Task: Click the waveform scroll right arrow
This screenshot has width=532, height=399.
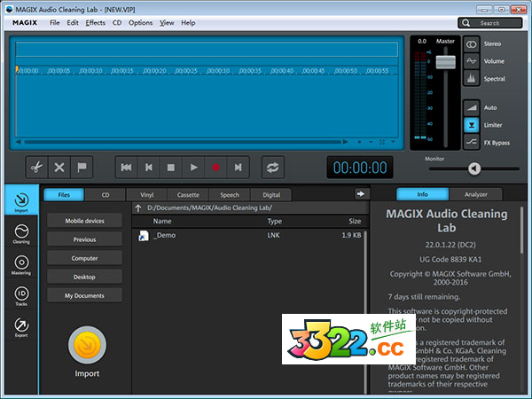Action: click(x=345, y=142)
